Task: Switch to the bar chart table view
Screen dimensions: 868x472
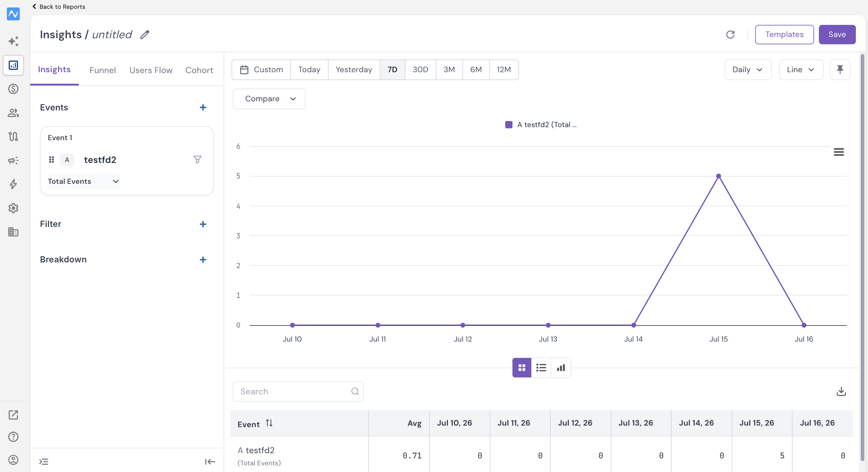Action: 561,367
